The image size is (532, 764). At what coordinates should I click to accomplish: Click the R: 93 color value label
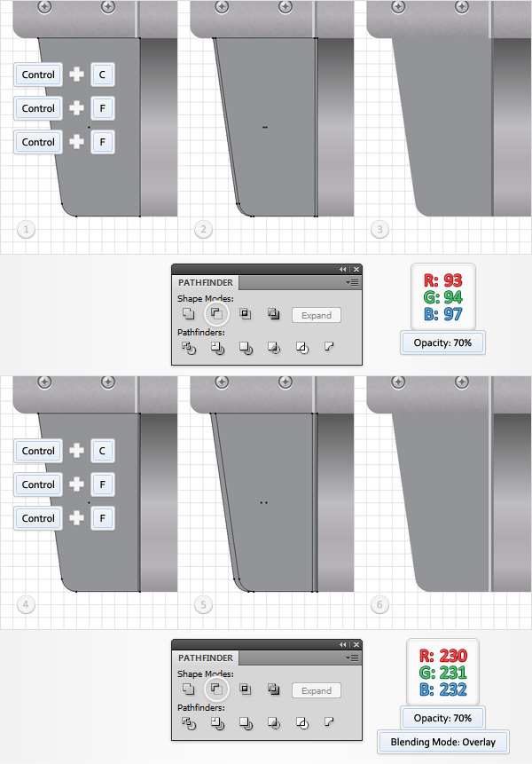(x=443, y=280)
